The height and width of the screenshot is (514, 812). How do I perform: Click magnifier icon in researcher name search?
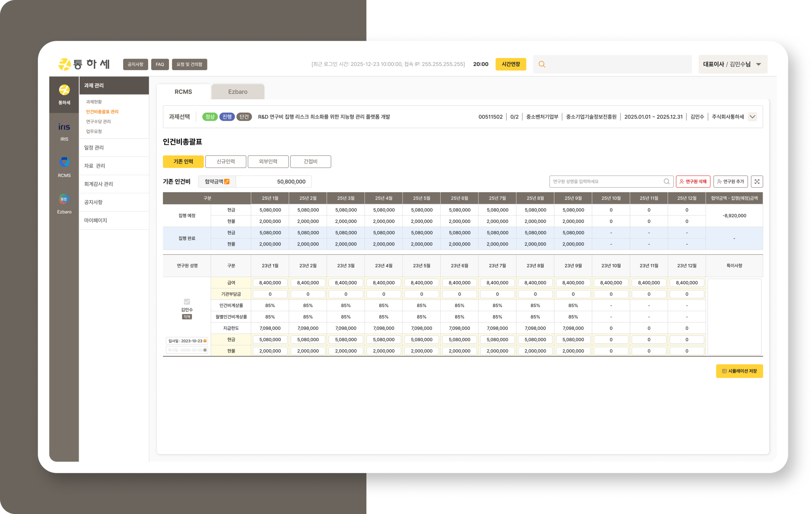point(666,181)
